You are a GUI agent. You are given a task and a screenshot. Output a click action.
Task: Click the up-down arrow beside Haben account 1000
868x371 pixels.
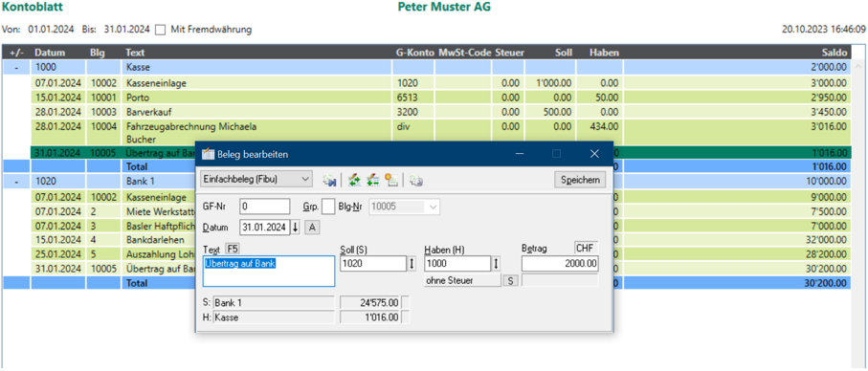pyautogui.click(x=496, y=264)
